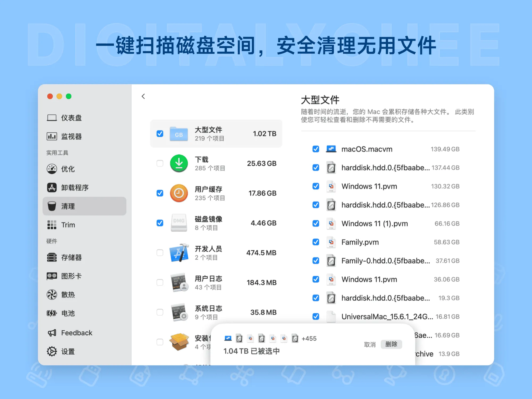Image resolution: width=532 pixels, height=399 pixels.
Task: Uncheck macOS.macvm file checkbox
Action: coord(316,149)
